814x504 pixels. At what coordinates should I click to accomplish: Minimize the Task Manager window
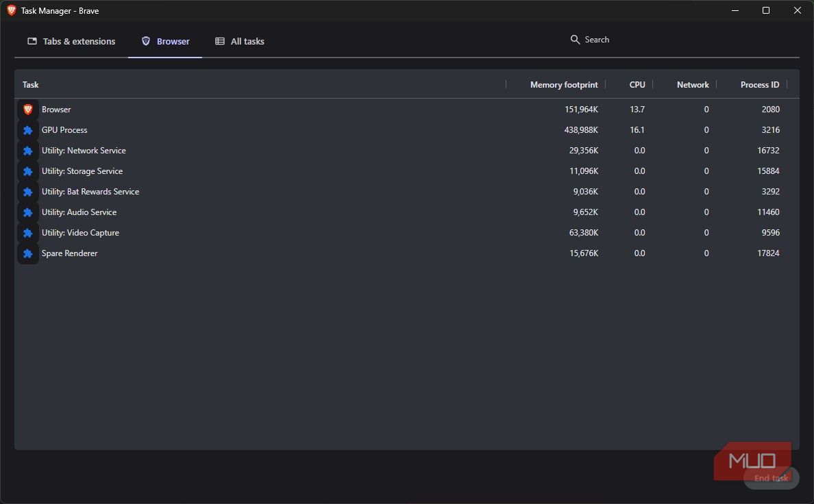735,10
